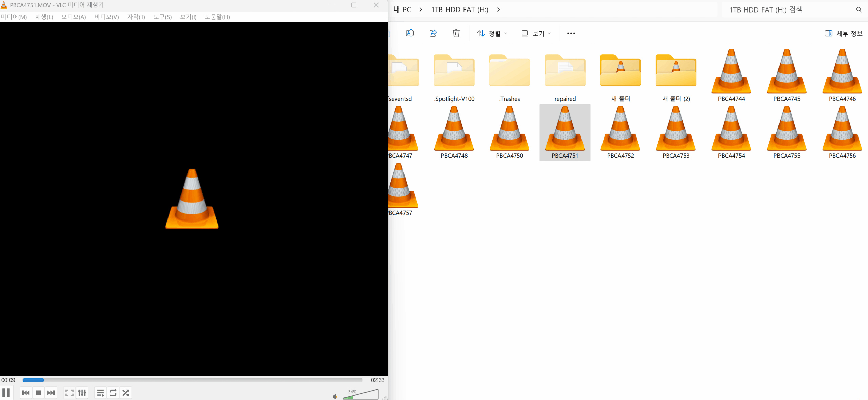
Task: Click the 내 PC breadcrumb
Action: point(402,10)
